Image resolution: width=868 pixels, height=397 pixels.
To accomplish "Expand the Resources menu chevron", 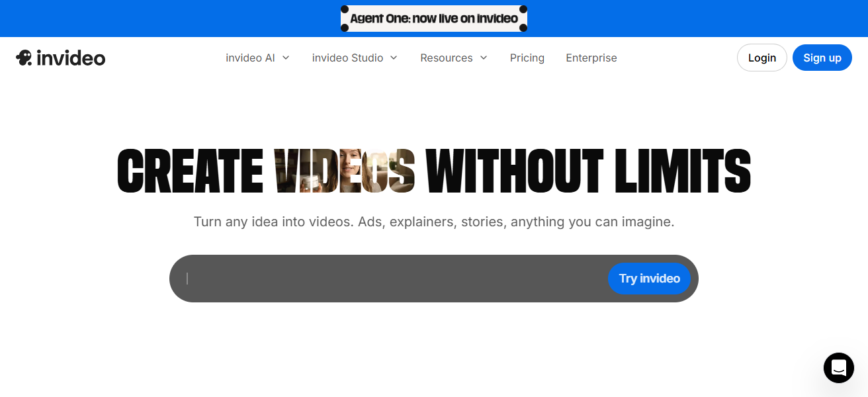I will 484,58.
